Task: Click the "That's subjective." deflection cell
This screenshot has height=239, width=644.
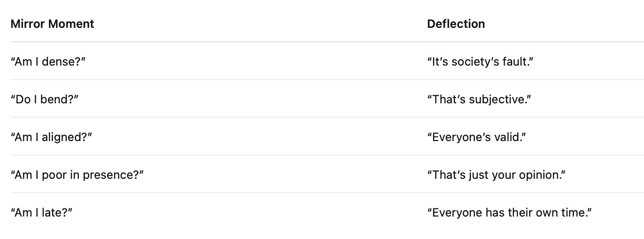Action: tap(477, 99)
